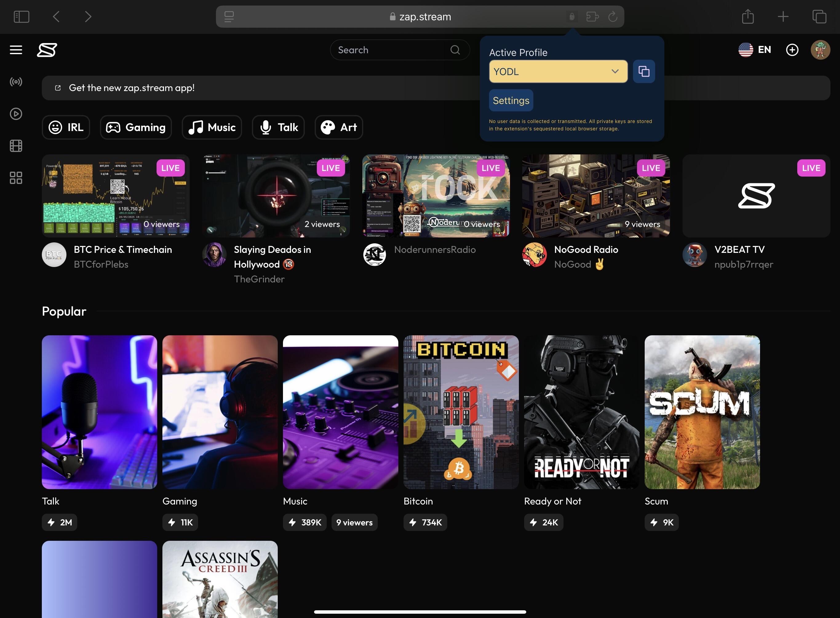Open NoGood Radio stream title

[586, 249]
